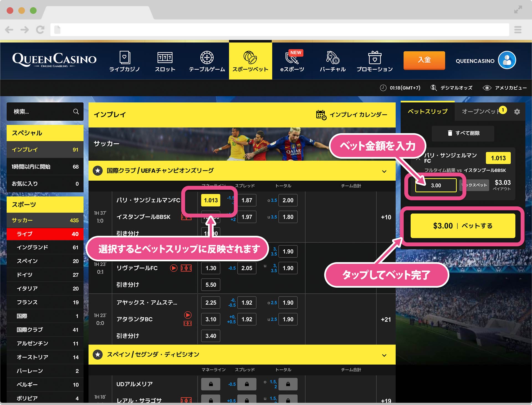
Task: Select 国際クラブ league row
Action: click(45, 330)
